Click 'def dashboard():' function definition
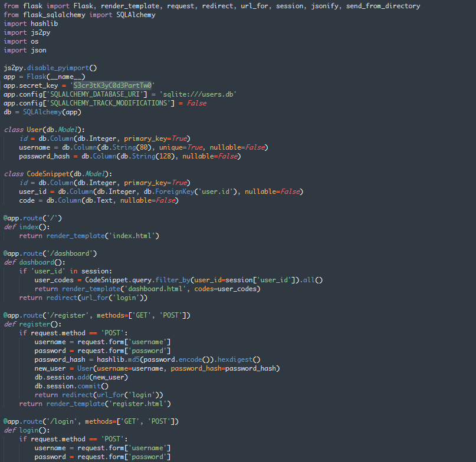 point(35,262)
